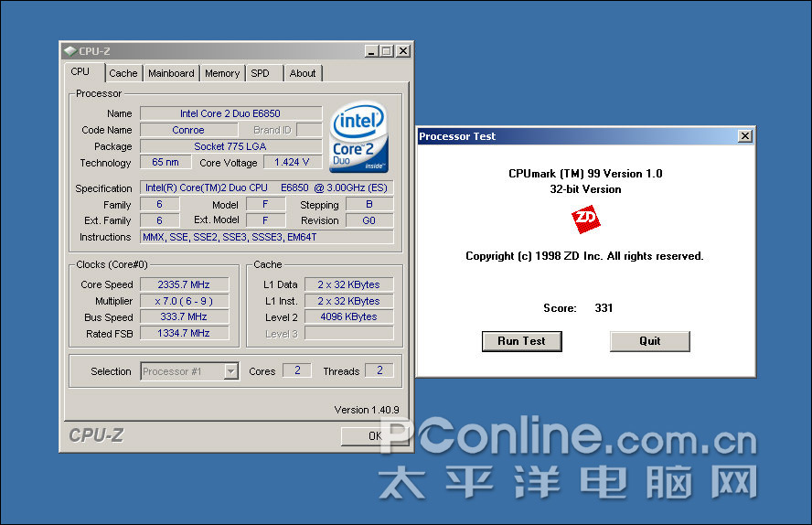Click the Core Voltage value 1.424 V
Image resolution: width=812 pixels, height=525 pixels.
(x=292, y=162)
